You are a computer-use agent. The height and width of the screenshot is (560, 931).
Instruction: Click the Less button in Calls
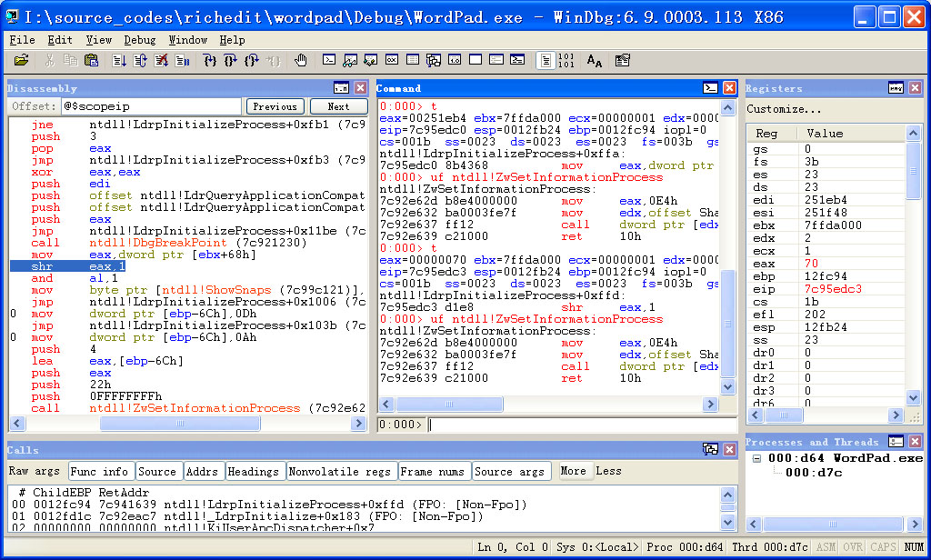(x=608, y=471)
